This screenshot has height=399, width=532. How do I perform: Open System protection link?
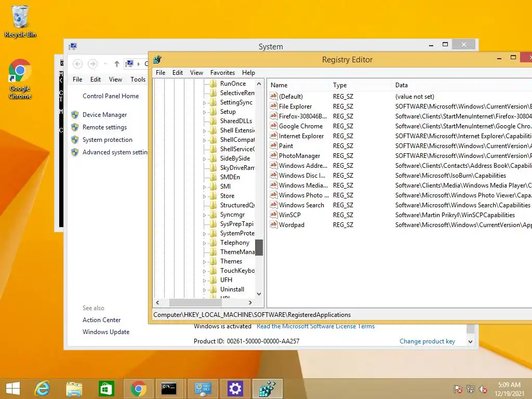[107, 140]
